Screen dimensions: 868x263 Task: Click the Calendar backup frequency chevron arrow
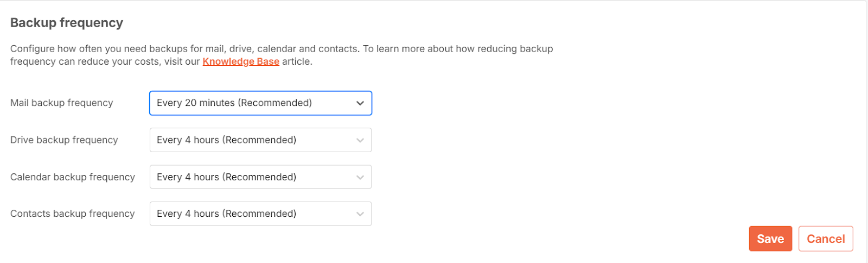tap(360, 177)
